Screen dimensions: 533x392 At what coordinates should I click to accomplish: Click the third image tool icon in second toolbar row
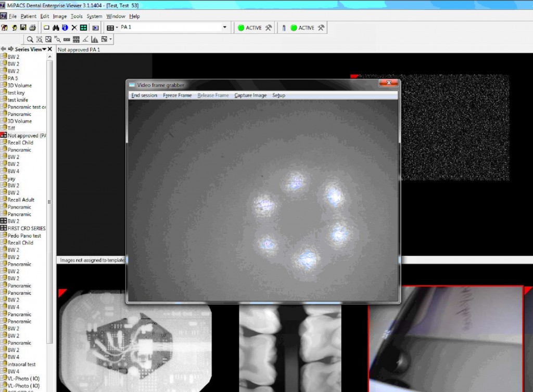point(48,40)
